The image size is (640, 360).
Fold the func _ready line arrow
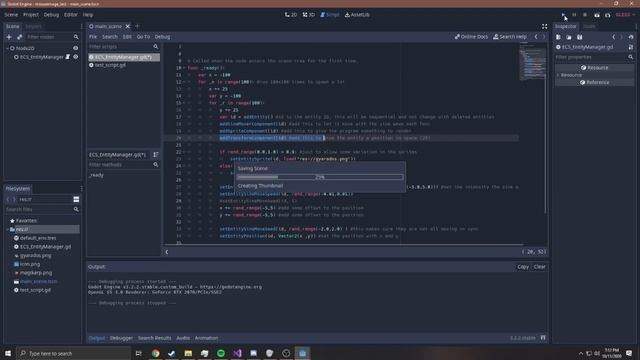click(x=184, y=68)
